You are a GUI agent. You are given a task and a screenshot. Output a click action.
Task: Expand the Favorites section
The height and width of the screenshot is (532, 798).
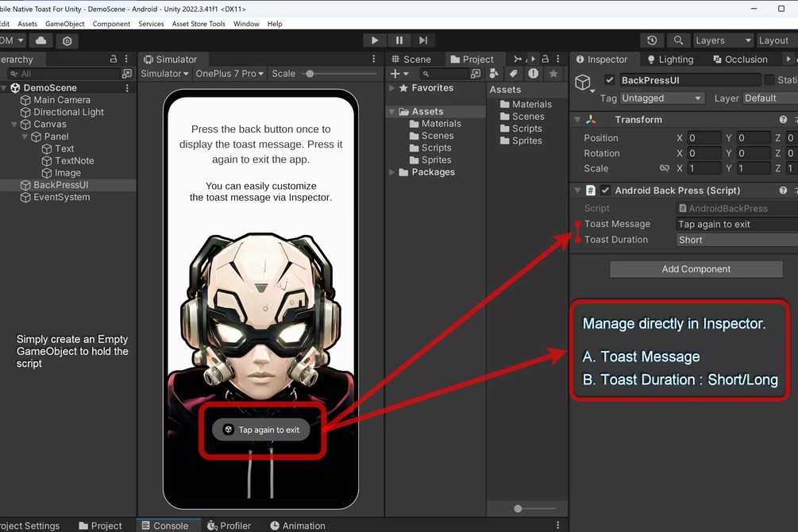tap(392, 88)
